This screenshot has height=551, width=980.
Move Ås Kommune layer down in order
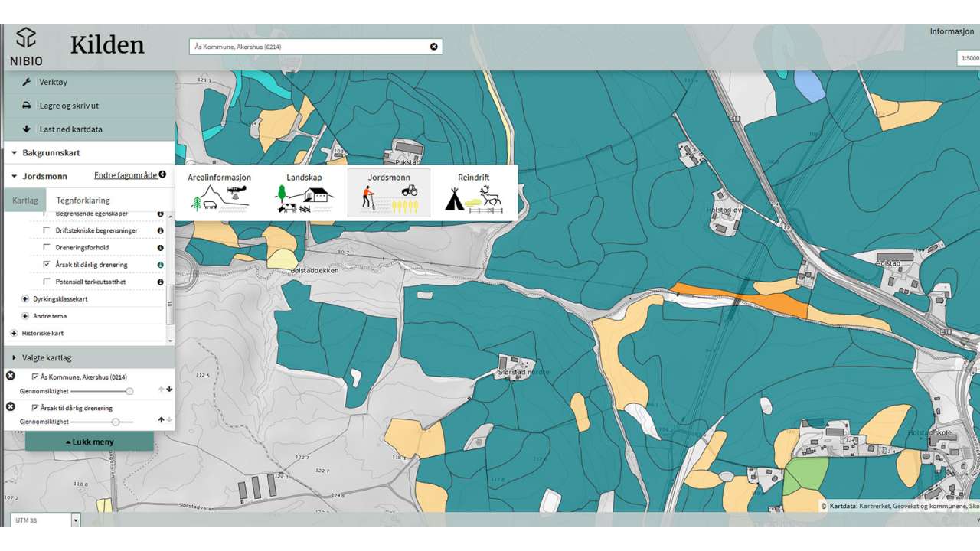[x=169, y=390]
